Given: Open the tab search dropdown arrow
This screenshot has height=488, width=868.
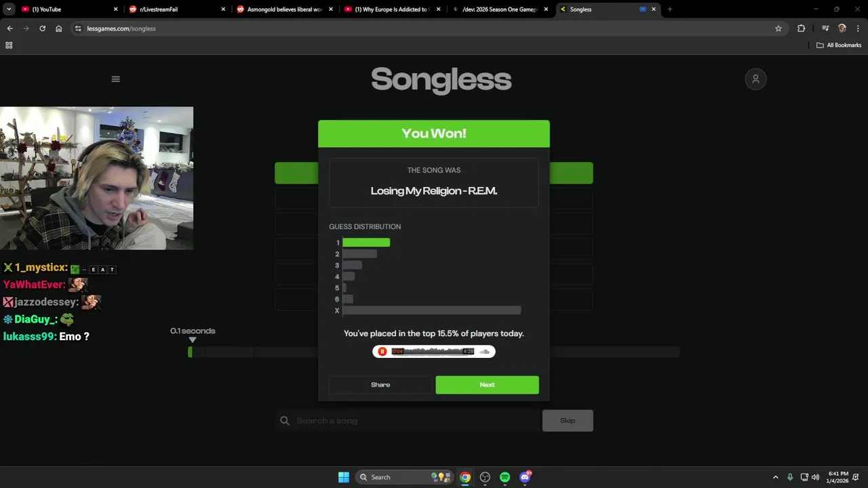Looking at the screenshot, I should (x=9, y=9).
